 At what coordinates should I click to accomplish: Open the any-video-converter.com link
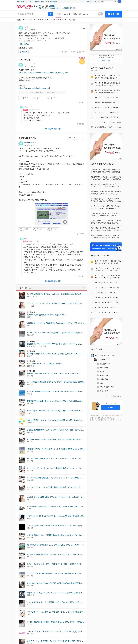click(x=43, y=72)
